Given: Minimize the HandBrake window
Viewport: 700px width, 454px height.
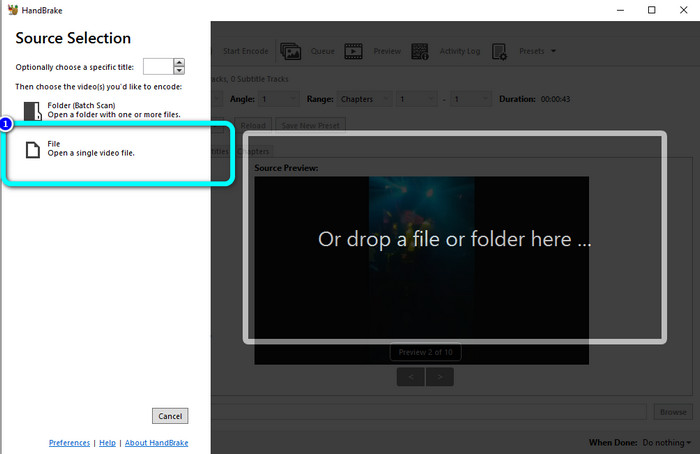Looking at the screenshot, I should pyautogui.click(x=621, y=10).
